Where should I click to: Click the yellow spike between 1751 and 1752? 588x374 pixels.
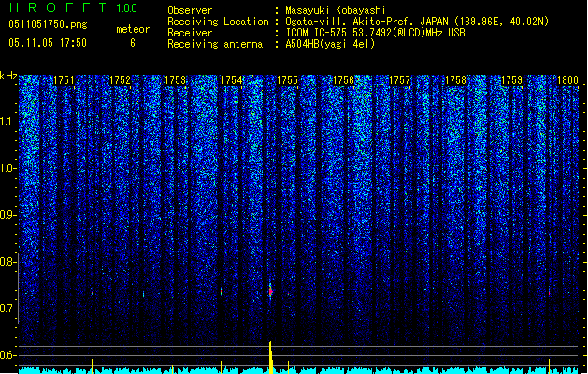pos(93,367)
